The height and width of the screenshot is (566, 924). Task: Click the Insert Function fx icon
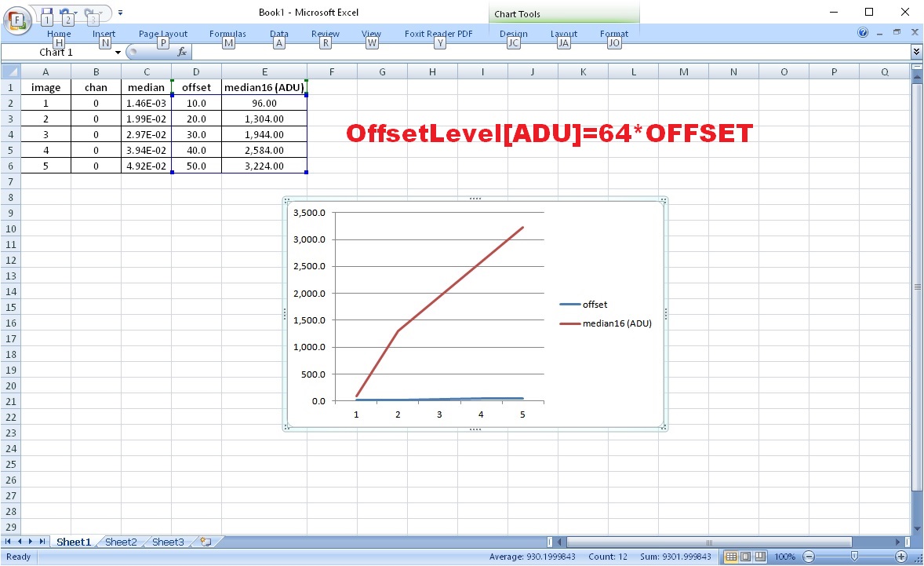coord(182,52)
